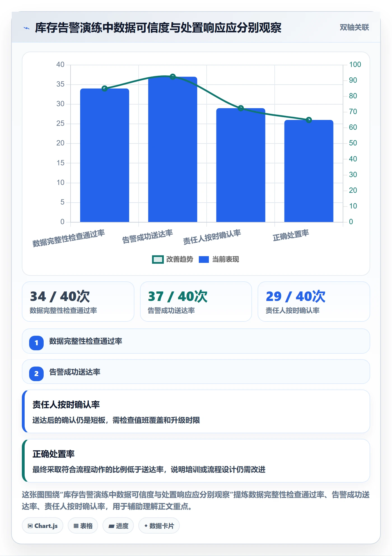The image size is (392, 556).
Task: Click trend line point above 正确处置率 bar
Action: [x=309, y=120]
